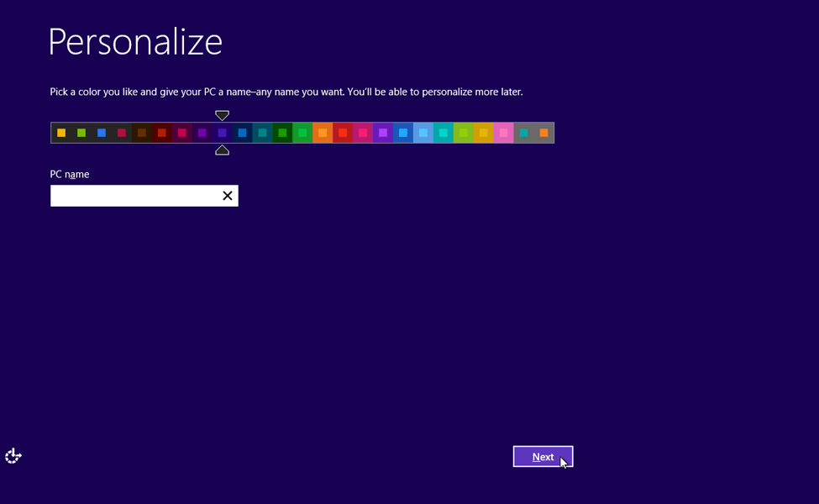Image resolution: width=819 pixels, height=504 pixels.
Task: Select the gray swatch with orange square
Action: (543, 133)
